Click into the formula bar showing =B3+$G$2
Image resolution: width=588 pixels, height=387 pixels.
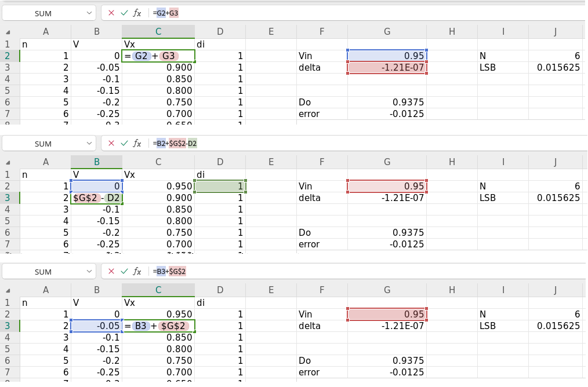(368, 271)
